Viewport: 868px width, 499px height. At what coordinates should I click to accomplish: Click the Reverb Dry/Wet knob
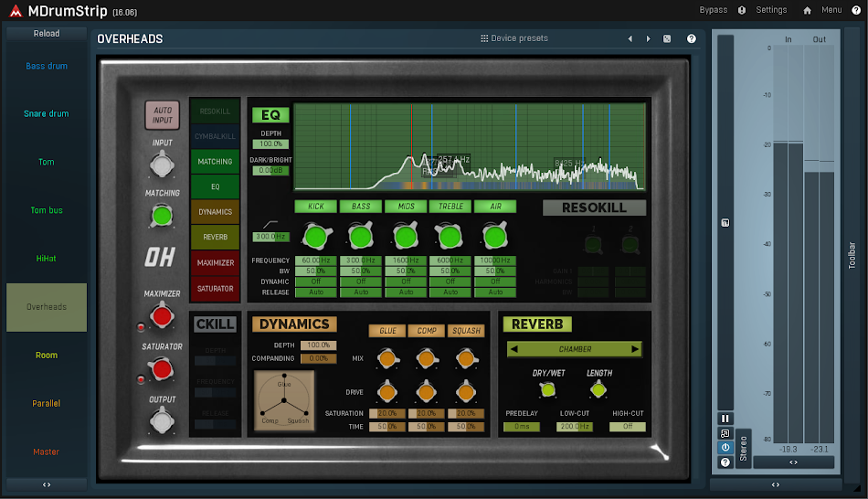(548, 390)
